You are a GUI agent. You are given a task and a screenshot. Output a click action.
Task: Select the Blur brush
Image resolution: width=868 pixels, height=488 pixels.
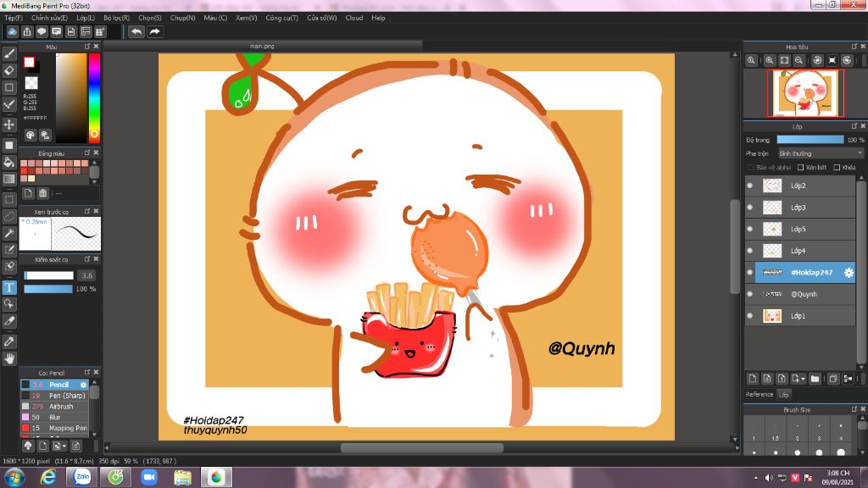pyautogui.click(x=54, y=417)
